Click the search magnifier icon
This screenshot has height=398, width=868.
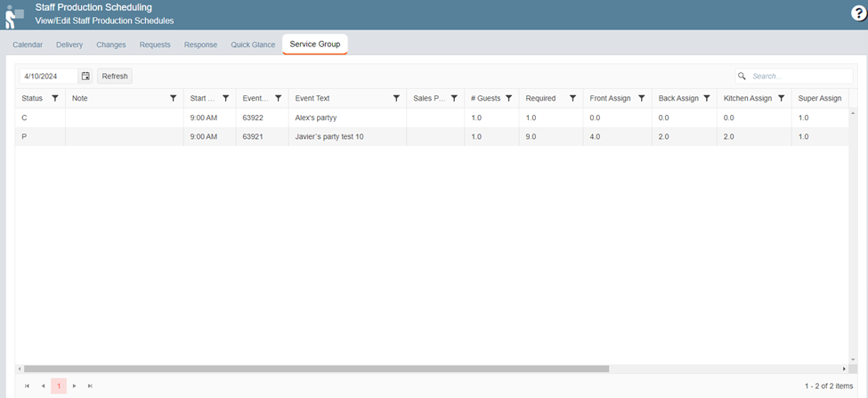(x=742, y=76)
